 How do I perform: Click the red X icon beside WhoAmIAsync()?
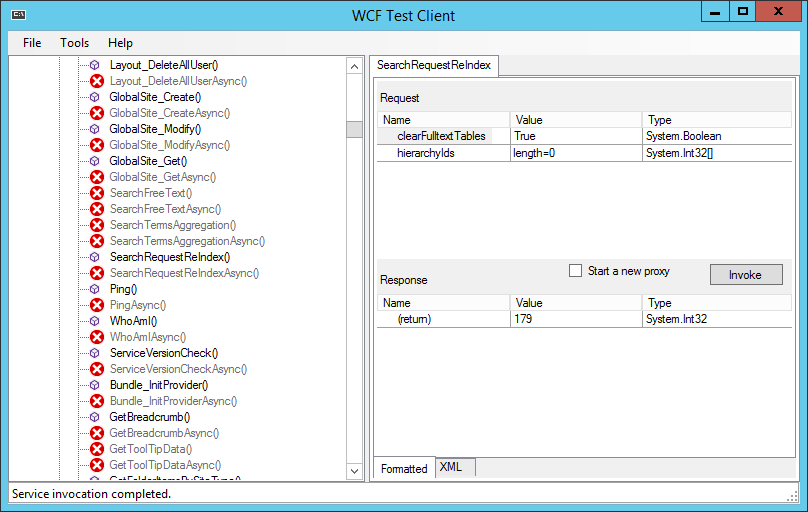[x=97, y=337]
